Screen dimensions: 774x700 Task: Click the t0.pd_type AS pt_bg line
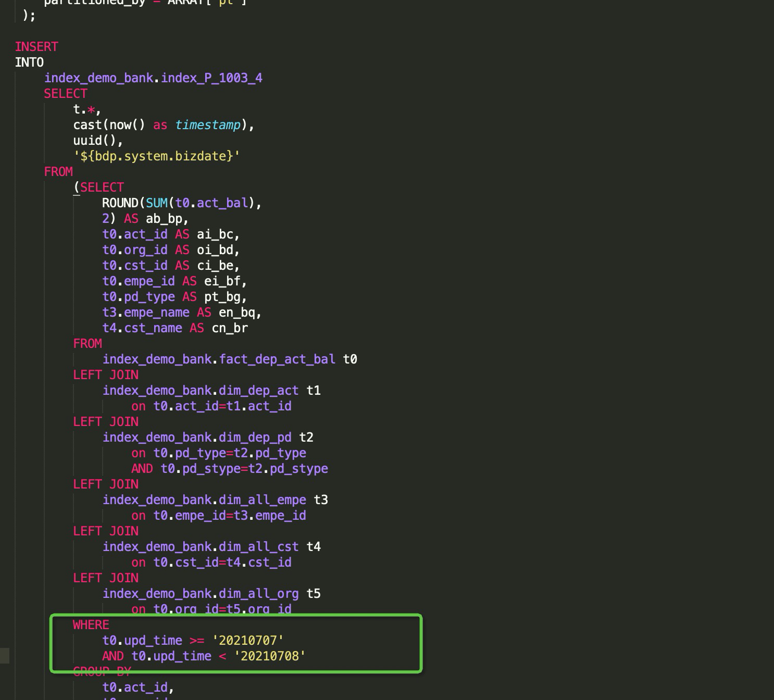[x=174, y=297]
